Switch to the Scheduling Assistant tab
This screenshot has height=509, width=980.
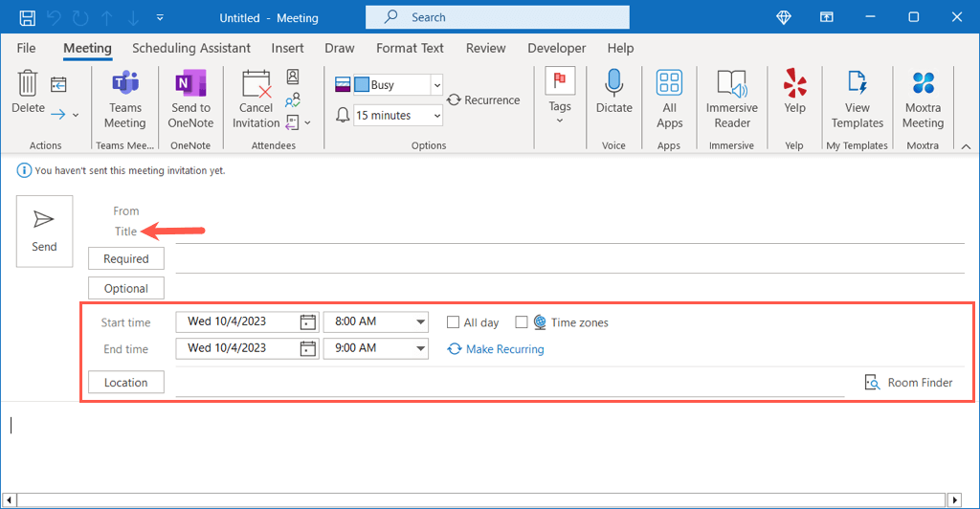(191, 48)
